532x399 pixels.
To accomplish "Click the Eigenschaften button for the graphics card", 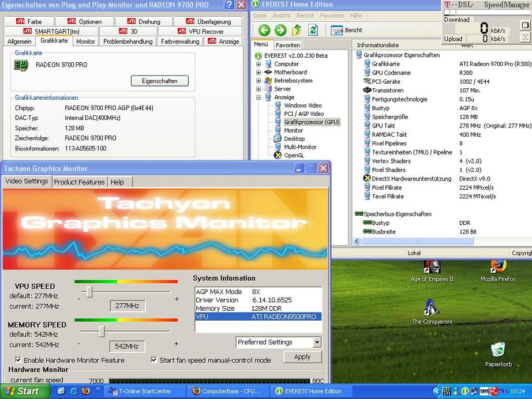I will coord(159,81).
